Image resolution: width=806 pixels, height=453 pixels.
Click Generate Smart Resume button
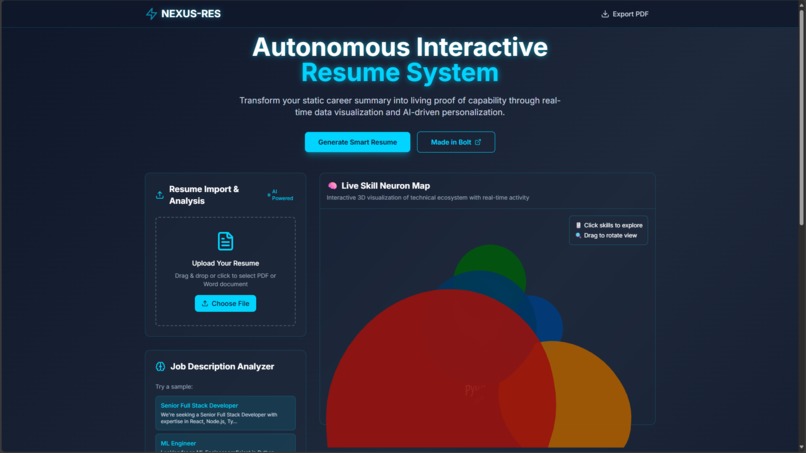[357, 142]
